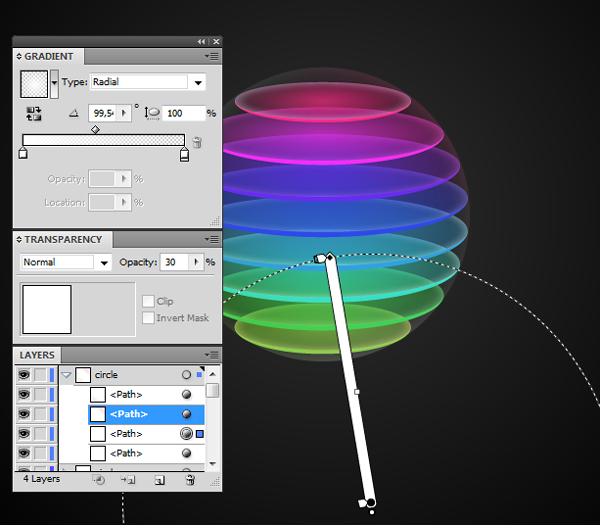Select the circle layer row

click(x=132, y=375)
